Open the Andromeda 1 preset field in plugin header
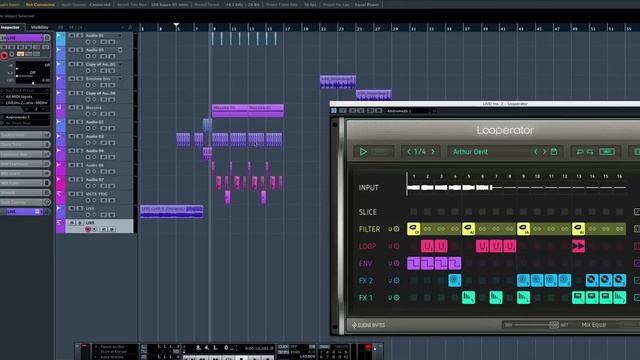Screen dimensions: 640x360 click(x=408, y=111)
